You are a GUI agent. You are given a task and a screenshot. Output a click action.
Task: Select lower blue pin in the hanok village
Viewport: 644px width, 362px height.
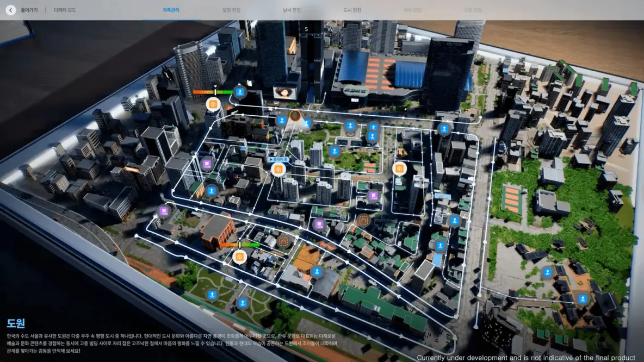click(x=583, y=299)
